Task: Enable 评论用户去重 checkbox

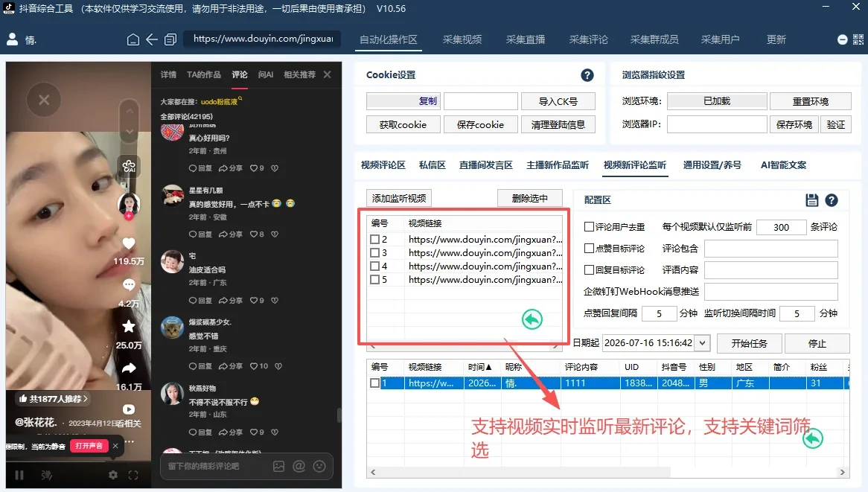Action: (589, 227)
